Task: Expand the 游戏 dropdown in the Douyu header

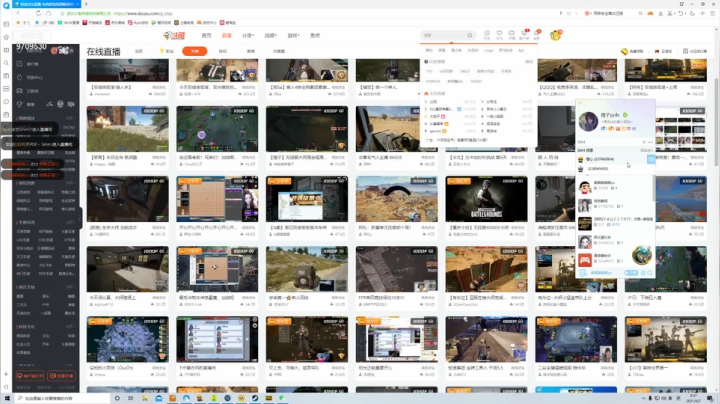Action: click(x=293, y=35)
